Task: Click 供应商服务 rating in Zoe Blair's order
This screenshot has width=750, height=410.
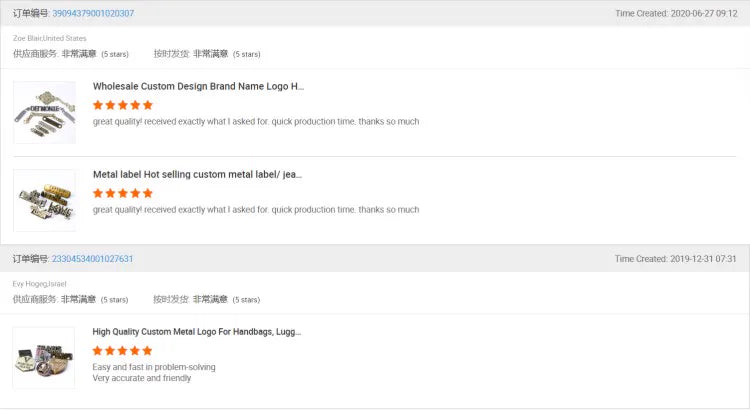Action: [71, 54]
